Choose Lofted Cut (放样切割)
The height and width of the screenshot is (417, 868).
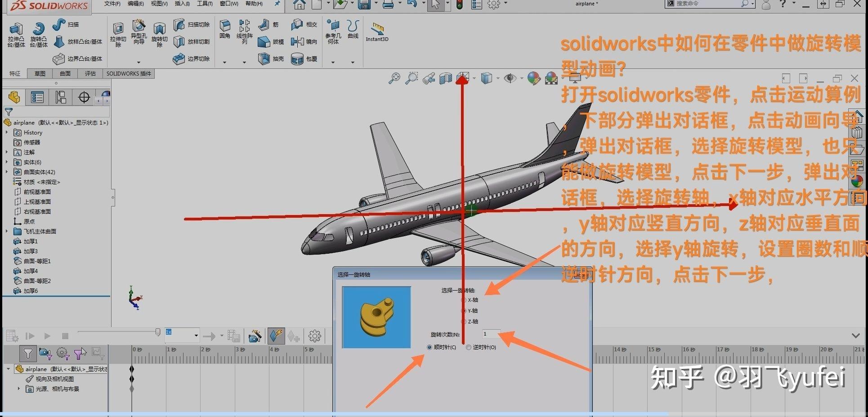pyautogui.click(x=192, y=41)
